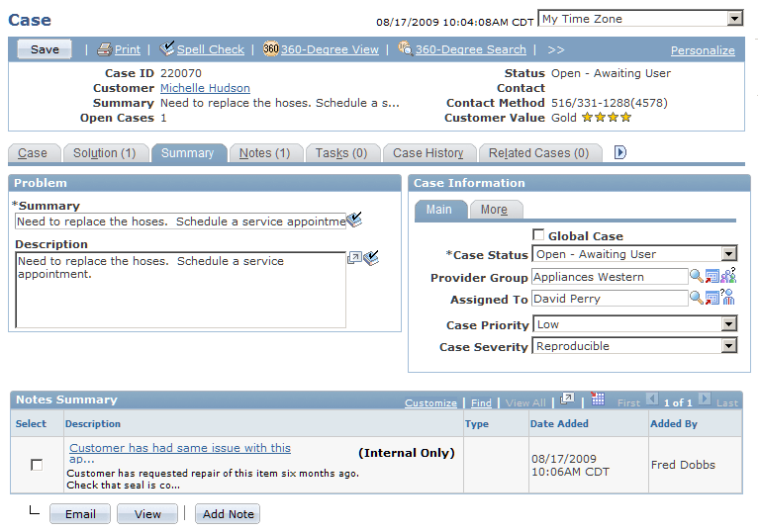Viewport: 760px width, 532px height.
Task: Show more tabs with the arrow icon
Action: click(619, 152)
